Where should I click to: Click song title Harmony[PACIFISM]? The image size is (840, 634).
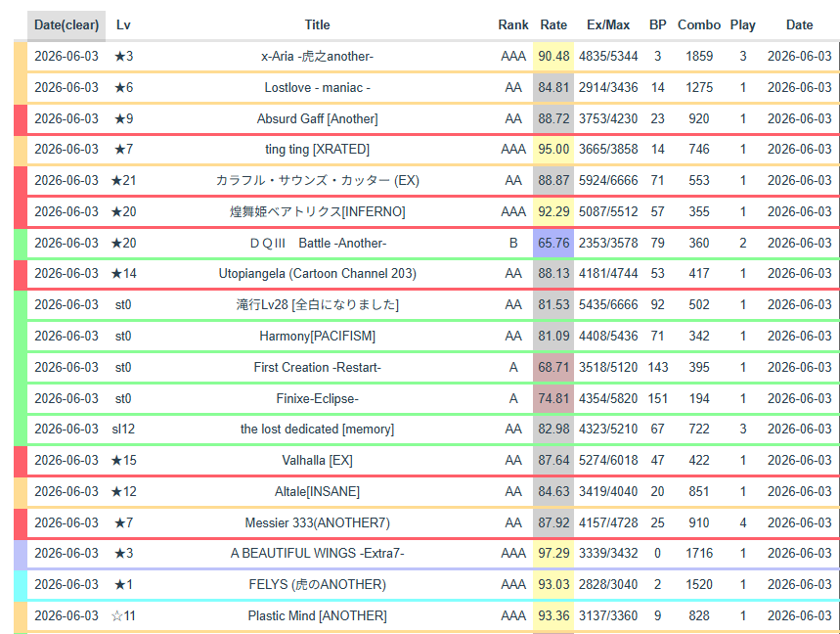coord(317,336)
